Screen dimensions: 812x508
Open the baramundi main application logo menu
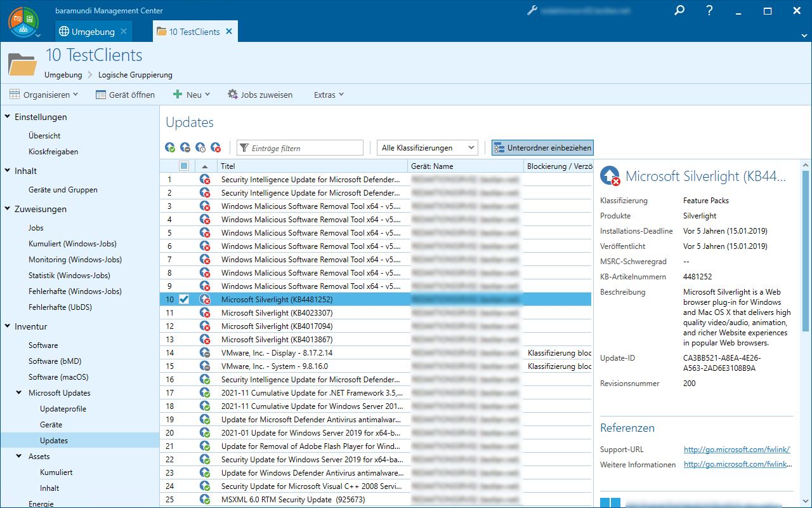click(23, 21)
